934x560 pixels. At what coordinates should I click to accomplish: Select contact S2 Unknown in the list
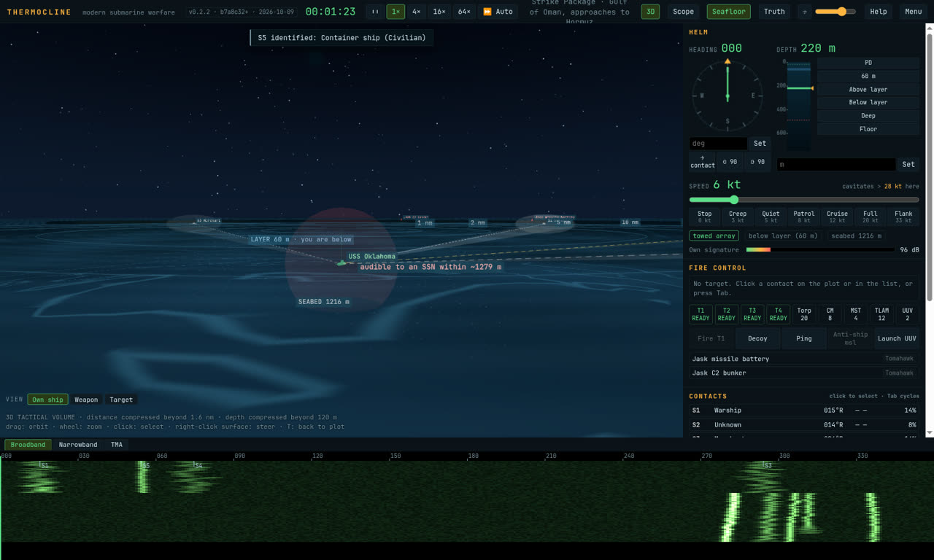[804, 424]
